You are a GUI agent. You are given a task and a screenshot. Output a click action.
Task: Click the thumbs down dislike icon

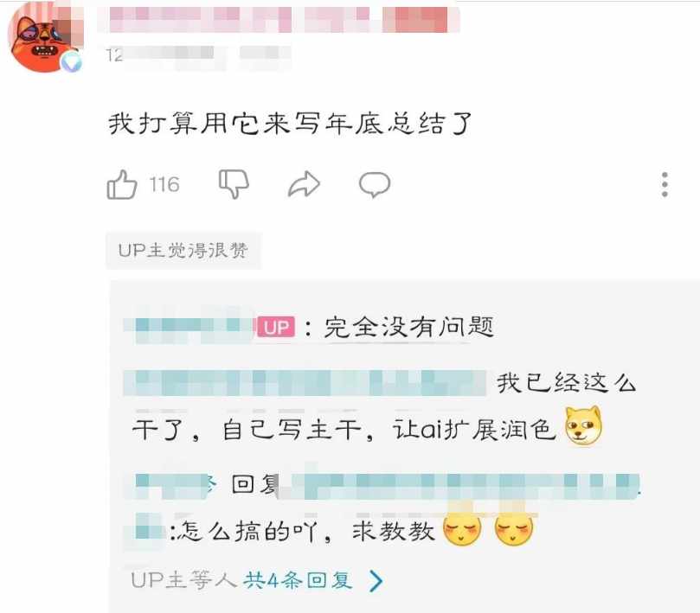point(234,183)
